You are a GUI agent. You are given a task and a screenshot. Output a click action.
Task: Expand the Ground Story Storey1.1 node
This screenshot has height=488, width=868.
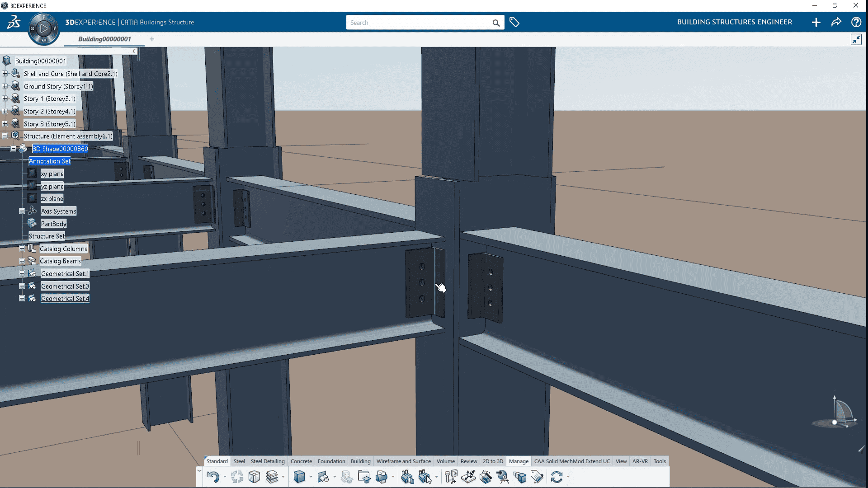coord(5,86)
